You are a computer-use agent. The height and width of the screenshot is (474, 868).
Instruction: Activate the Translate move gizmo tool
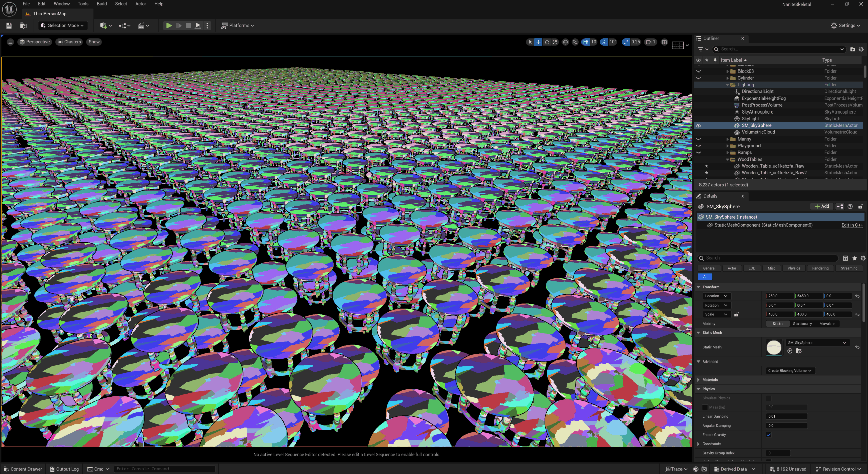tap(538, 42)
